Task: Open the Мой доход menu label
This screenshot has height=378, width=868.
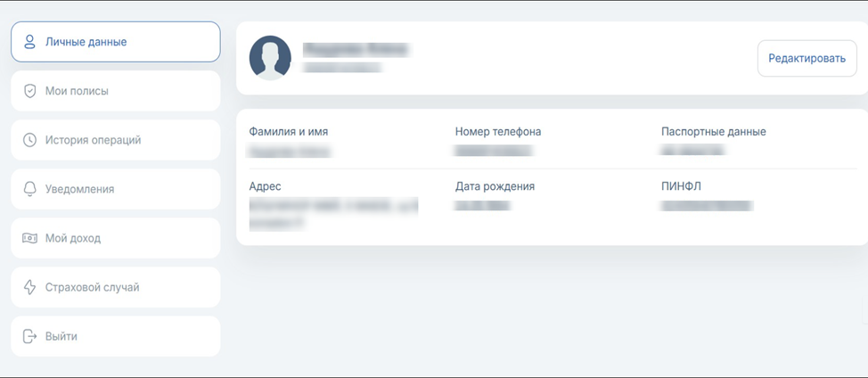Action: click(x=73, y=238)
